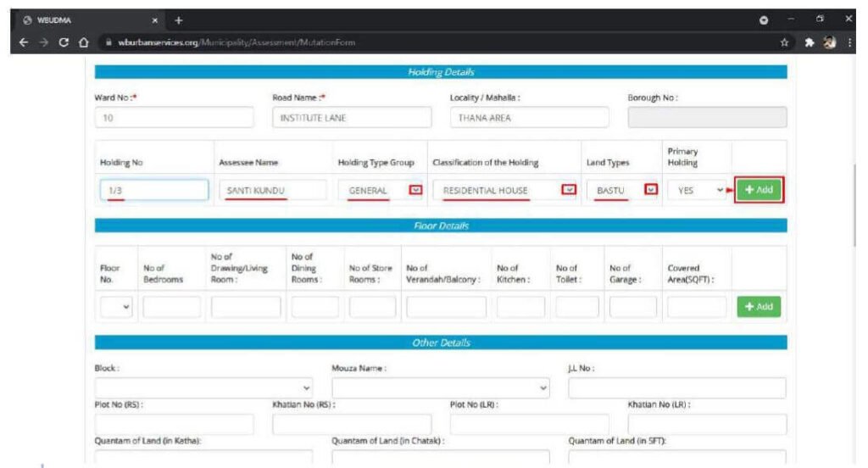
Task: Open the Chrome three-dot menu
Action: tap(849, 42)
